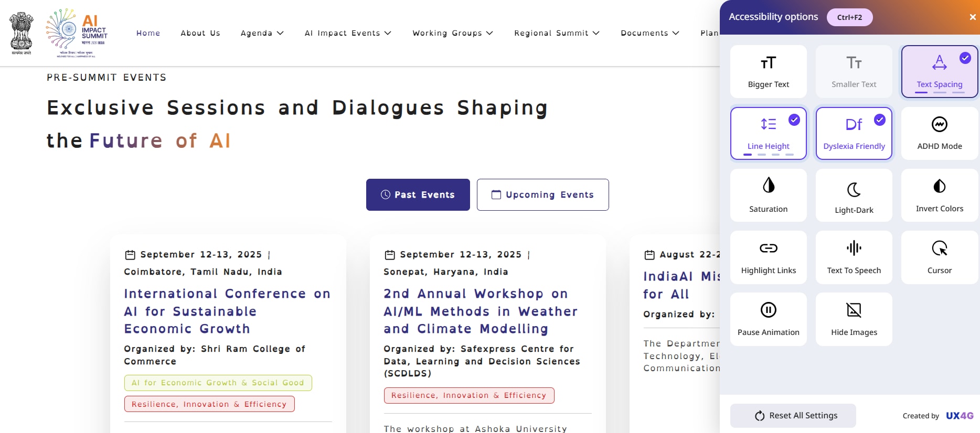Expand the Agenda dropdown menu

point(262,33)
